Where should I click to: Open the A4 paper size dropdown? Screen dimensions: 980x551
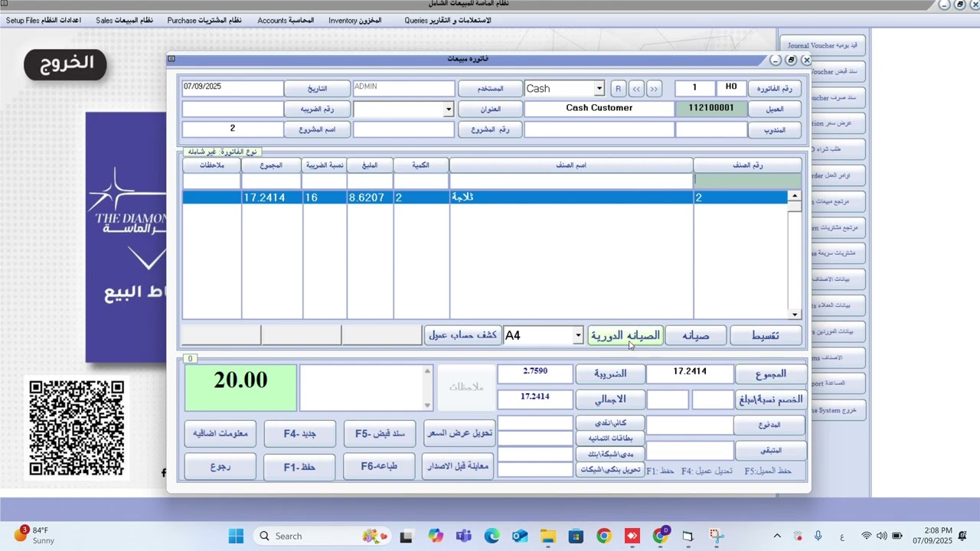pos(578,335)
